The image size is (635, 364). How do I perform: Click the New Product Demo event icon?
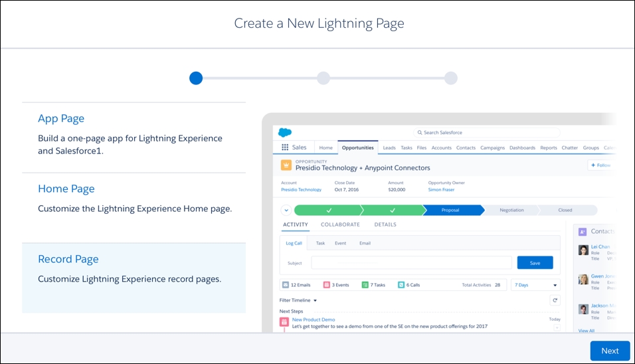pyautogui.click(x=284, y=322)
